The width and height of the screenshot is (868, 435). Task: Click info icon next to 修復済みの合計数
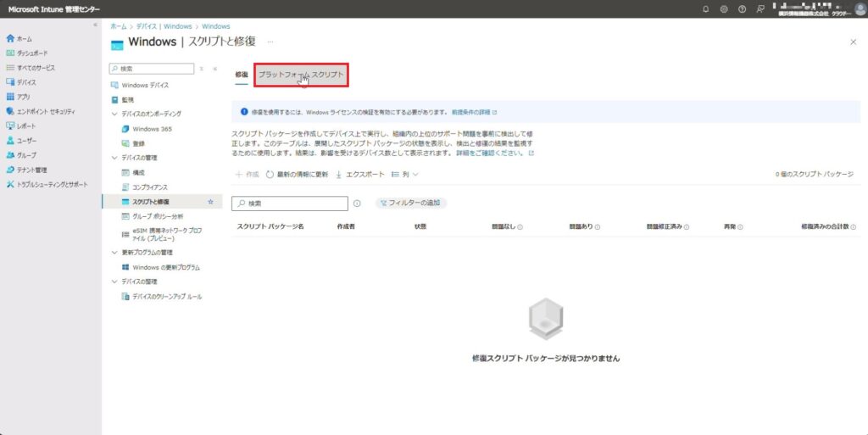tap(853, 227)
